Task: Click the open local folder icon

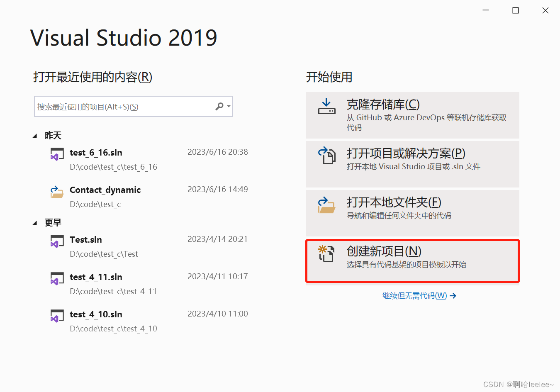Action: (326, 205)
